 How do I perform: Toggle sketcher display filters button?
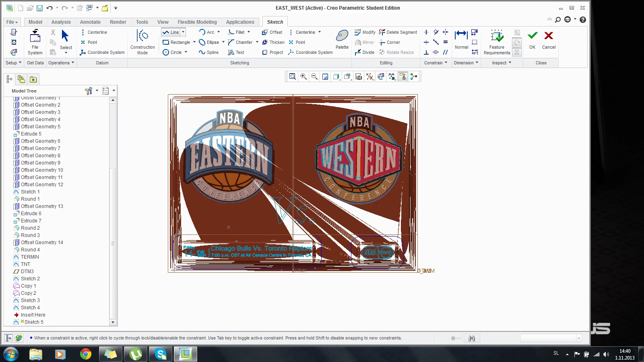pyautogui.click(x=392, y=76)
